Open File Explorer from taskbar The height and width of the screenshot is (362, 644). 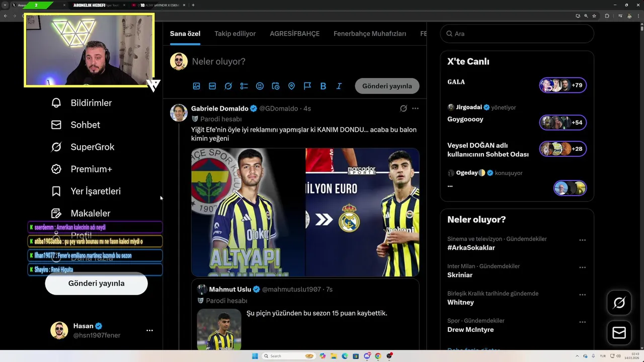334,356
